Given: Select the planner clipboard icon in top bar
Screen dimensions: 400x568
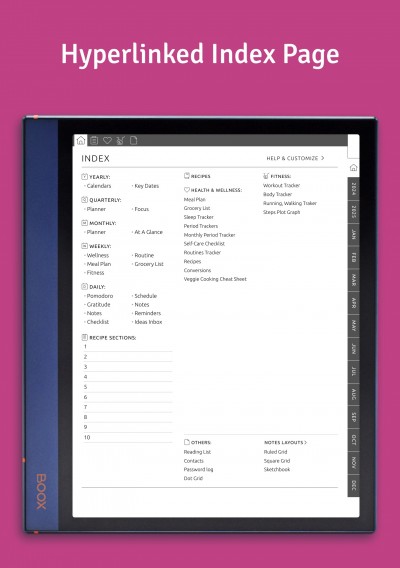Looking at the screenshot, I should [x=94, y=141].
